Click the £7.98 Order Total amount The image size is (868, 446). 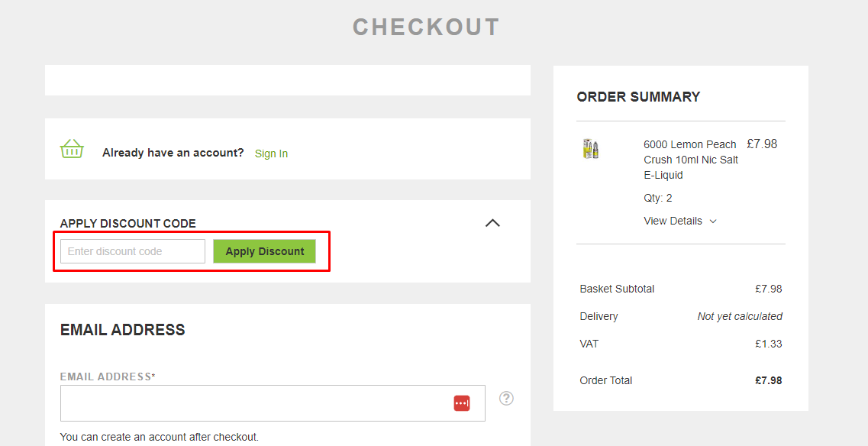(x=769, y=380)
